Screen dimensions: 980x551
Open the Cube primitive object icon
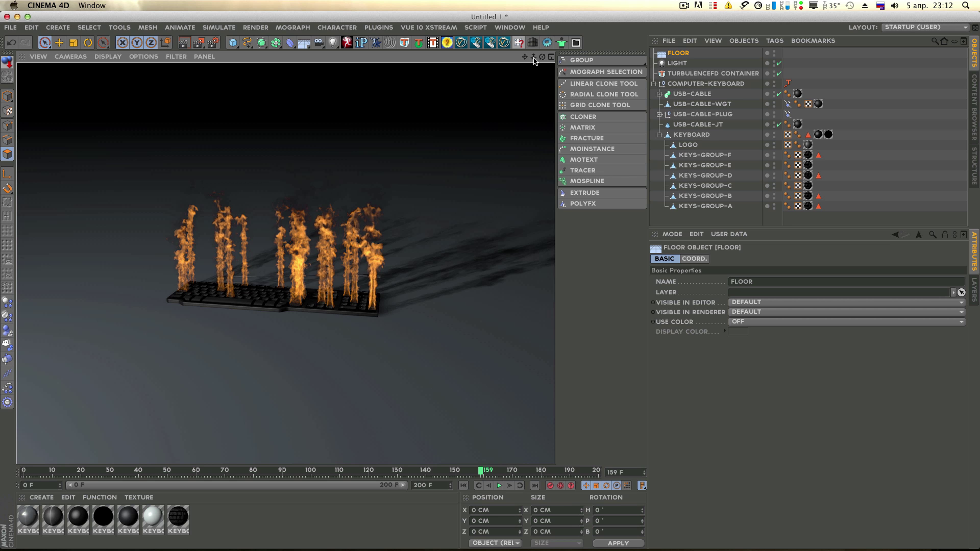[x=233, y=43]
